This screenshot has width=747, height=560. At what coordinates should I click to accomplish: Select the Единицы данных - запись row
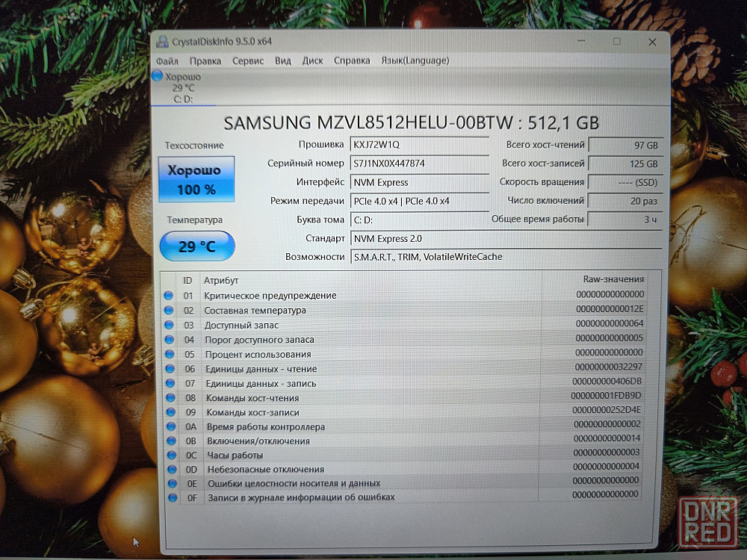pos(404,383)
